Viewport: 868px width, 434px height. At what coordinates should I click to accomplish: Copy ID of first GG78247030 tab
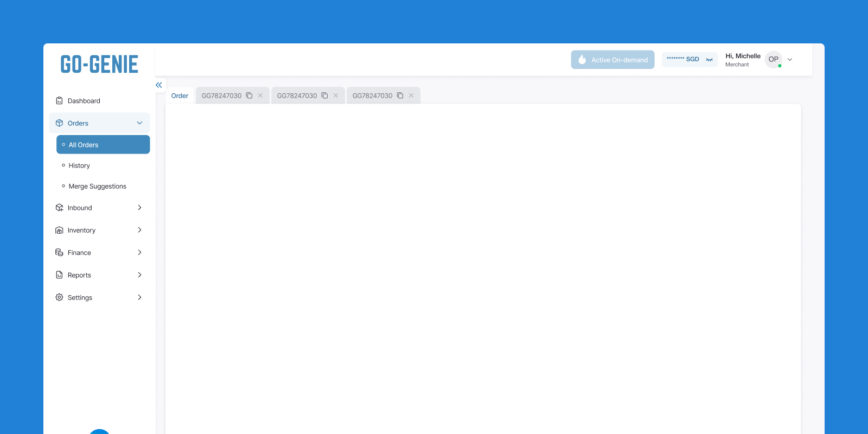pyautogui.click(x=249, y=95)
